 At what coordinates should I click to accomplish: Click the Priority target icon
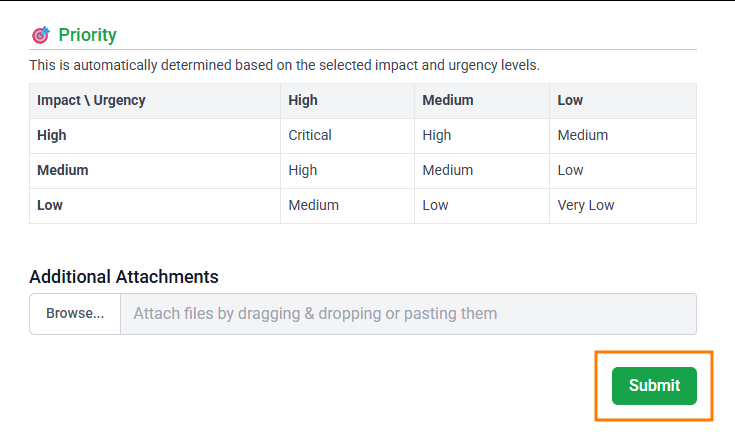click(x=40, y=35)
